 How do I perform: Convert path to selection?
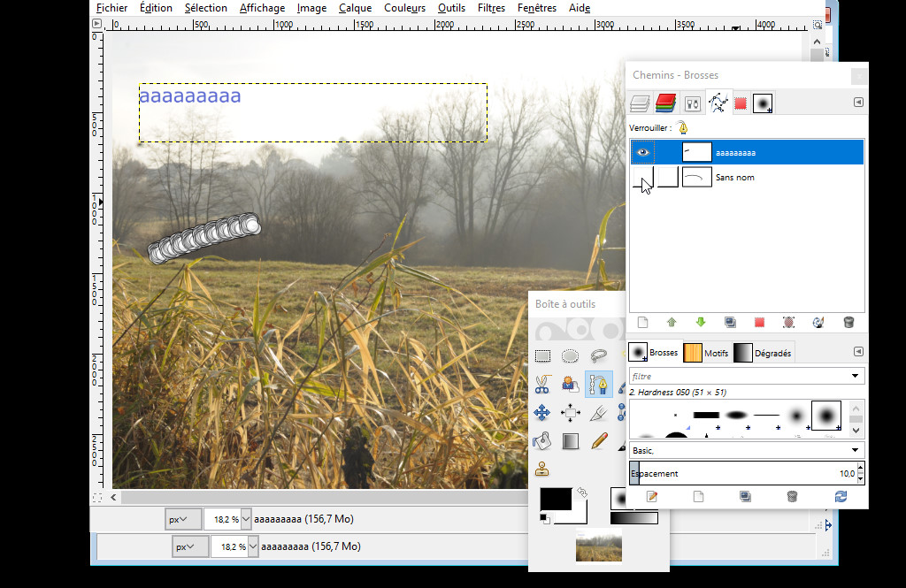[x=759, y=323]
